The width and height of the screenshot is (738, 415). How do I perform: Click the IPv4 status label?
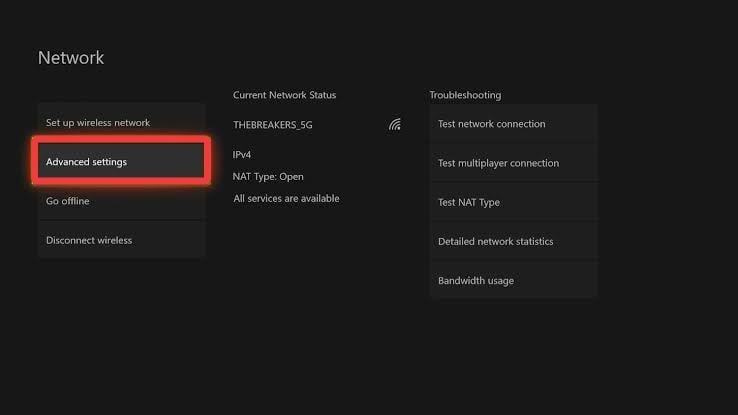pos(241,154)
